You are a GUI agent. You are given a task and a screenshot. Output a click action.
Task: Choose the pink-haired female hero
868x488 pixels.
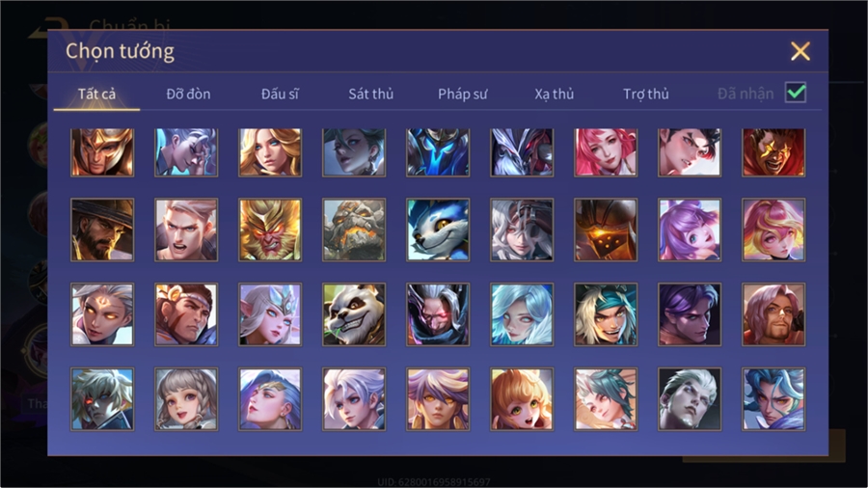[x=606, y=152]
